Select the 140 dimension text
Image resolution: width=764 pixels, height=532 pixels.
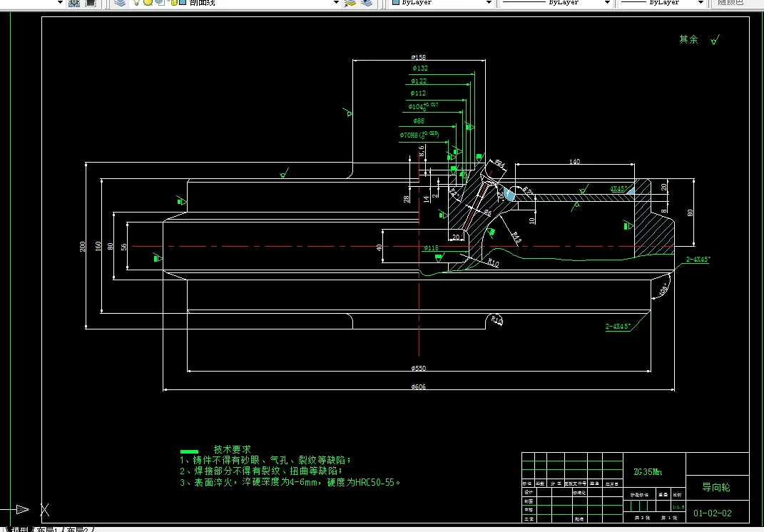pos(574,161)
